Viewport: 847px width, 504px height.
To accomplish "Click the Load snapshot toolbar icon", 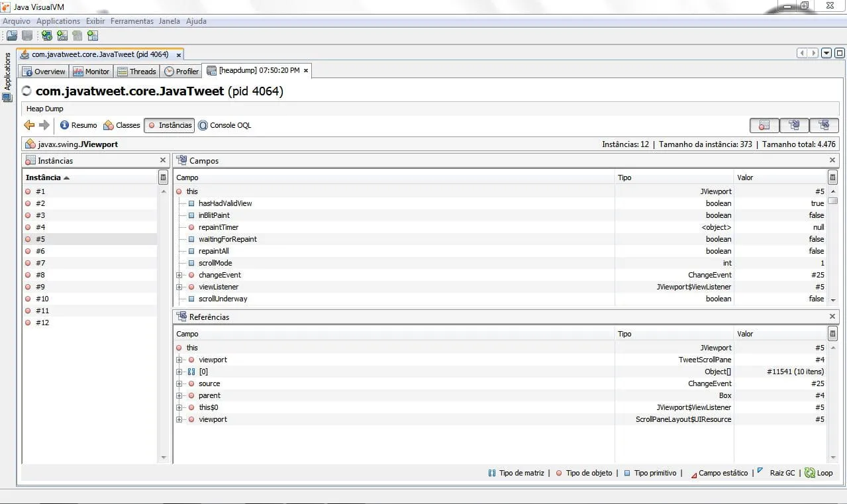I will [12, 36].
